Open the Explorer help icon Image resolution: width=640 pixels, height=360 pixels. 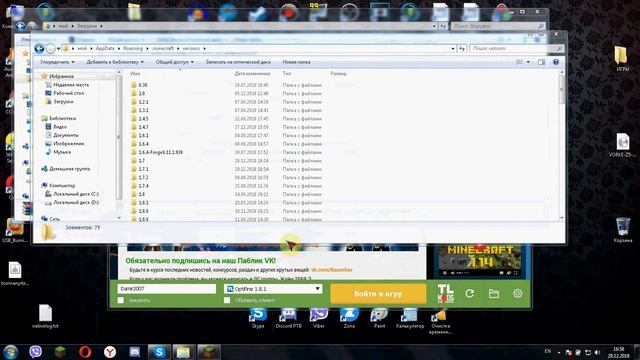click(x=556, y=62)
